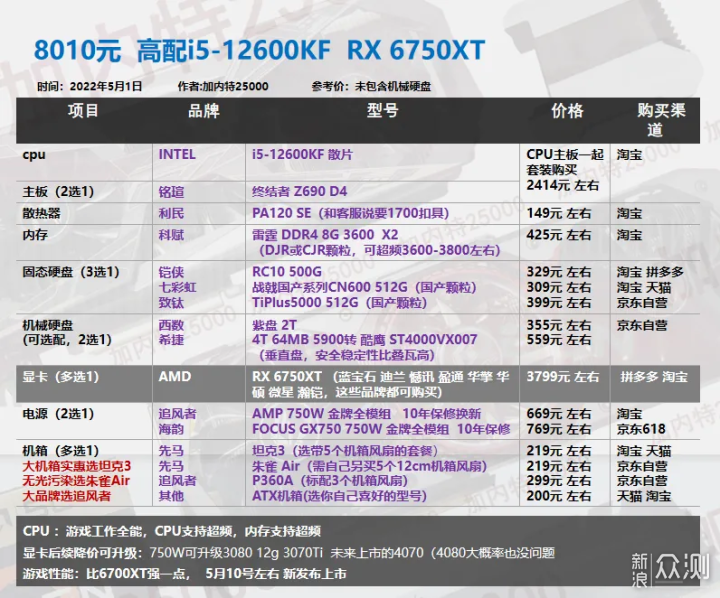Click the '355元 左右' price

(558, 325)
